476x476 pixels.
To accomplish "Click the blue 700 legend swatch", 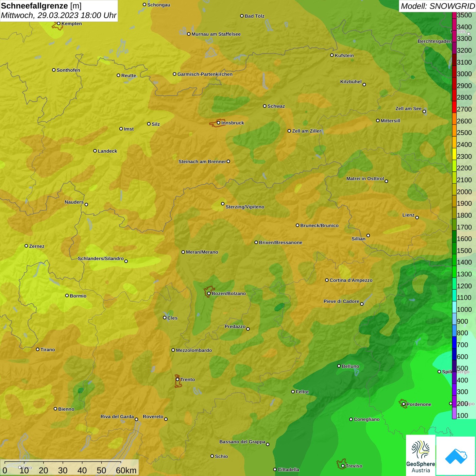I will point(454,342).
